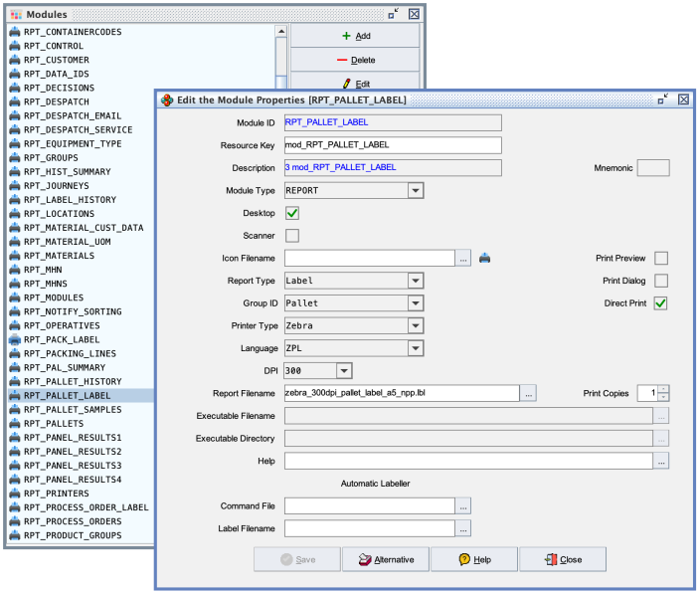Viewport: 700px width, 596px height.
Task: Restore the Edit Module Properties dialog size
Action: click(x=663, y=99)
